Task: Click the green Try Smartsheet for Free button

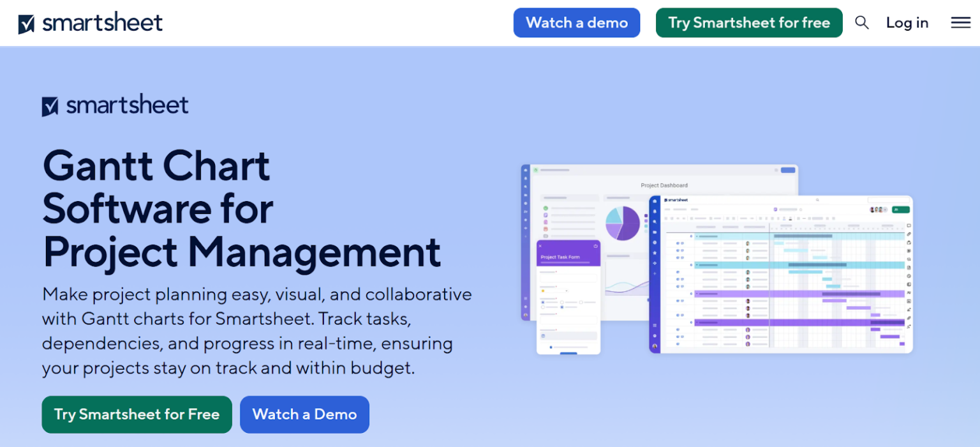Action: 137,414
